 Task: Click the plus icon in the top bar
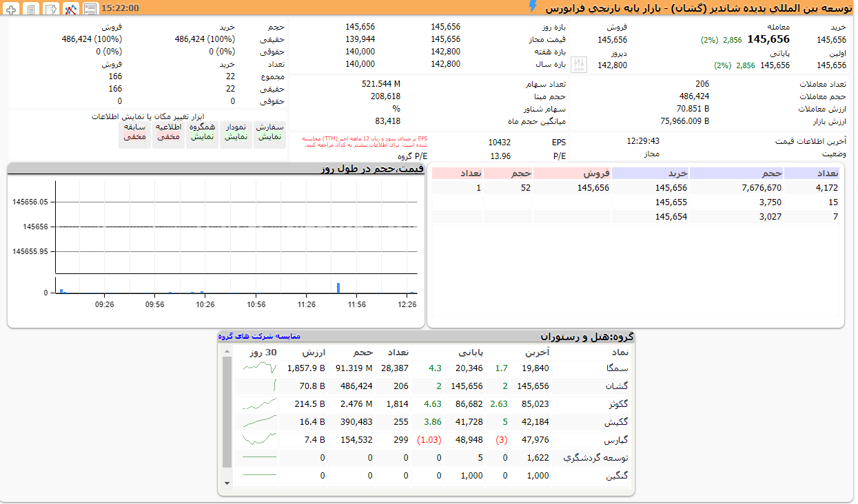tap(11, 8)
